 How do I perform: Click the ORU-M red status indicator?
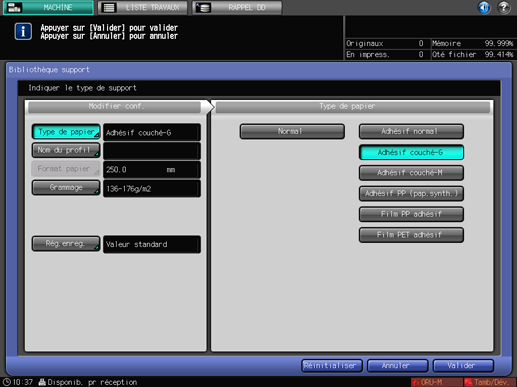[436, 382]
